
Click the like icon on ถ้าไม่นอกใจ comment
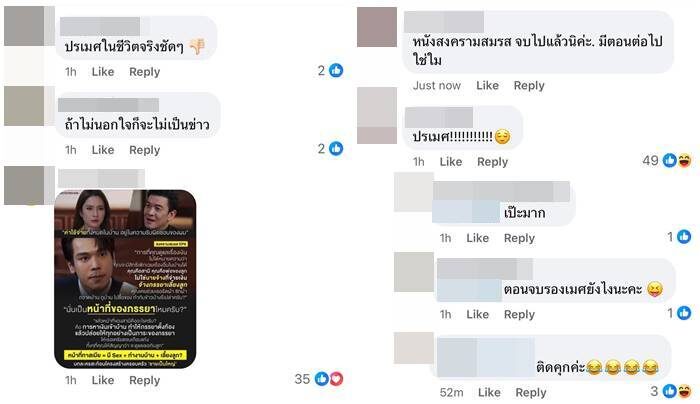(x=336, y=148)
